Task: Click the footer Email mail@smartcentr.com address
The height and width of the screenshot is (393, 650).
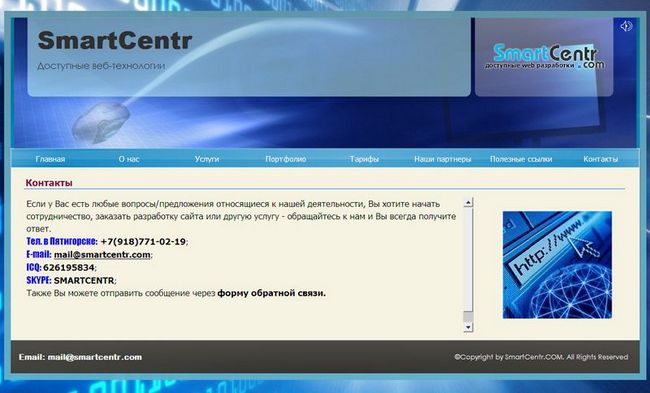Action: coord(95,357)
